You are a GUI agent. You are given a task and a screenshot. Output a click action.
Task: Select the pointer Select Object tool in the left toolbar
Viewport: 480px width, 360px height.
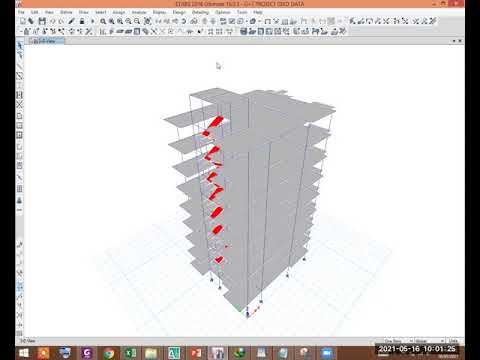tap(20, 45)
